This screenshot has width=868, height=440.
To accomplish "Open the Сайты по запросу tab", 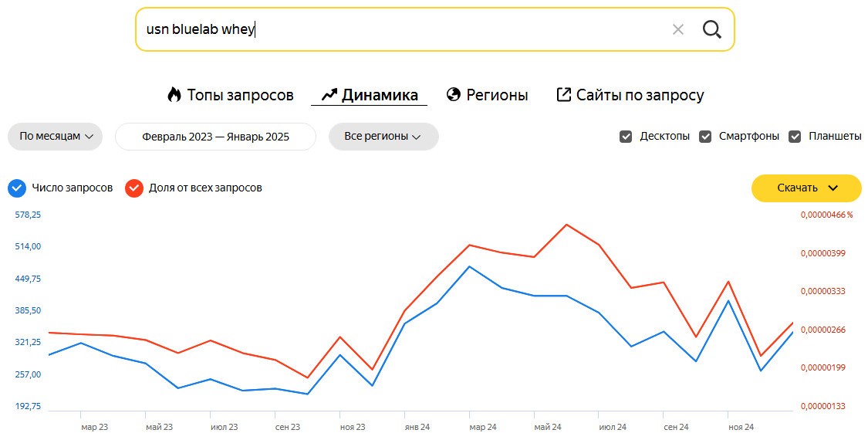I will [640, 96].
